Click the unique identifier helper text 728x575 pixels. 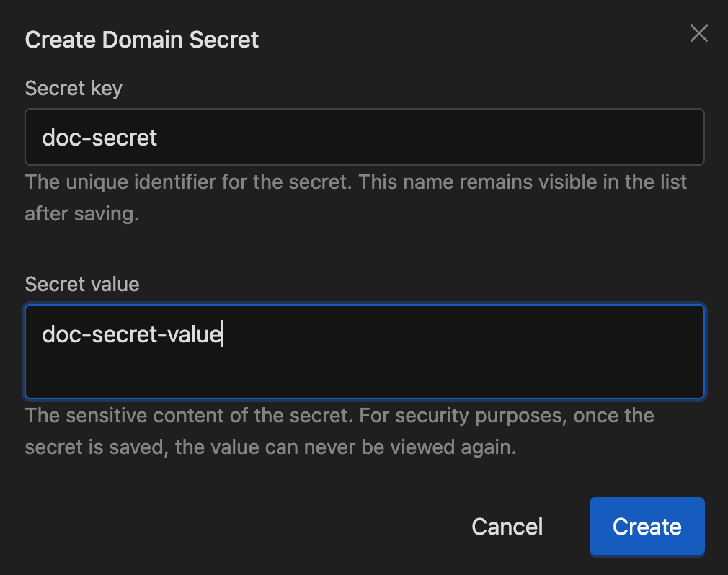[355, 197]
